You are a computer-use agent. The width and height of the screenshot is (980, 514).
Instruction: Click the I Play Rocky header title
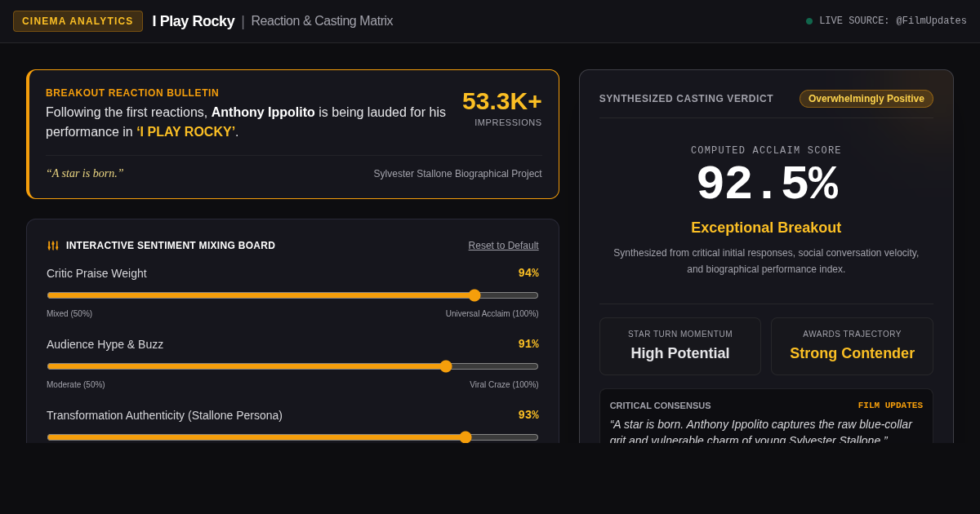point(194,21)
